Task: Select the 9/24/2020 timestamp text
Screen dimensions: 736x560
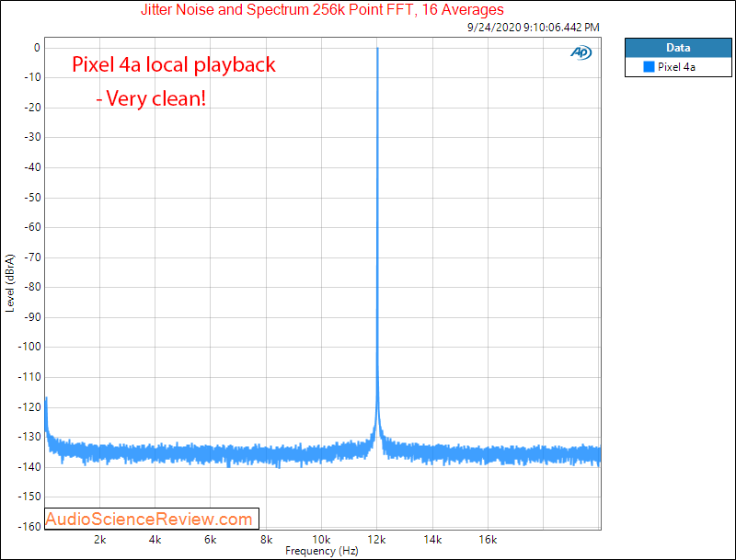Action: (x=534, y=28)
